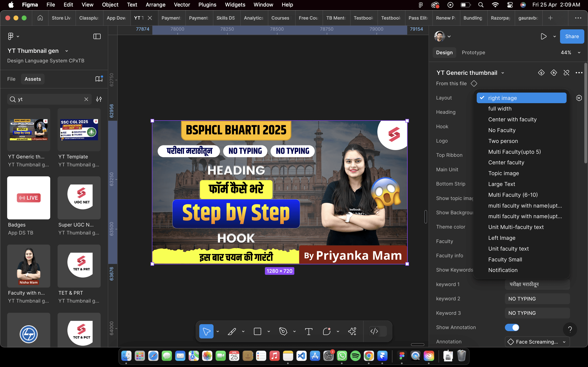
Task: Click the detach instance icon
Action: (x=566, y=73)
